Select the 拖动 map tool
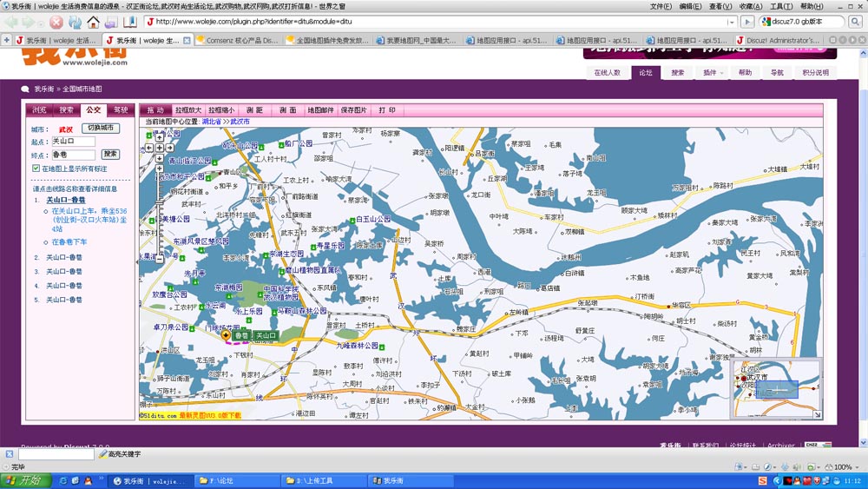This screenshot has width=868, height=489. (x=155, y=110)
